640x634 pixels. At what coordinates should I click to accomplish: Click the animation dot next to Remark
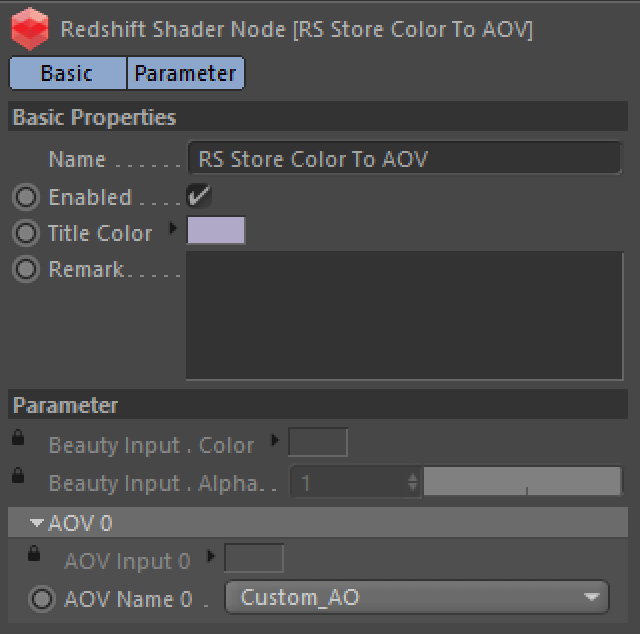[x=26, y=269]
